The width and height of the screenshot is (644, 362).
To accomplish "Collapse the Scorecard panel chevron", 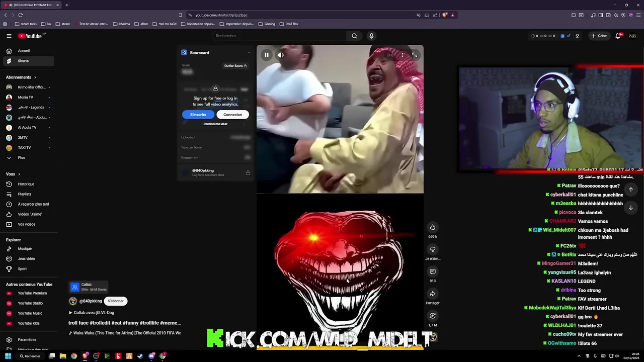I will [249, 52].
